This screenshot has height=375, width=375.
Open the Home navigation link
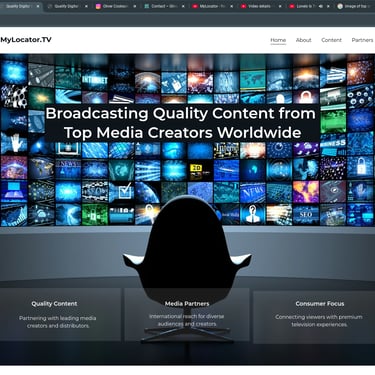[278, 40]
